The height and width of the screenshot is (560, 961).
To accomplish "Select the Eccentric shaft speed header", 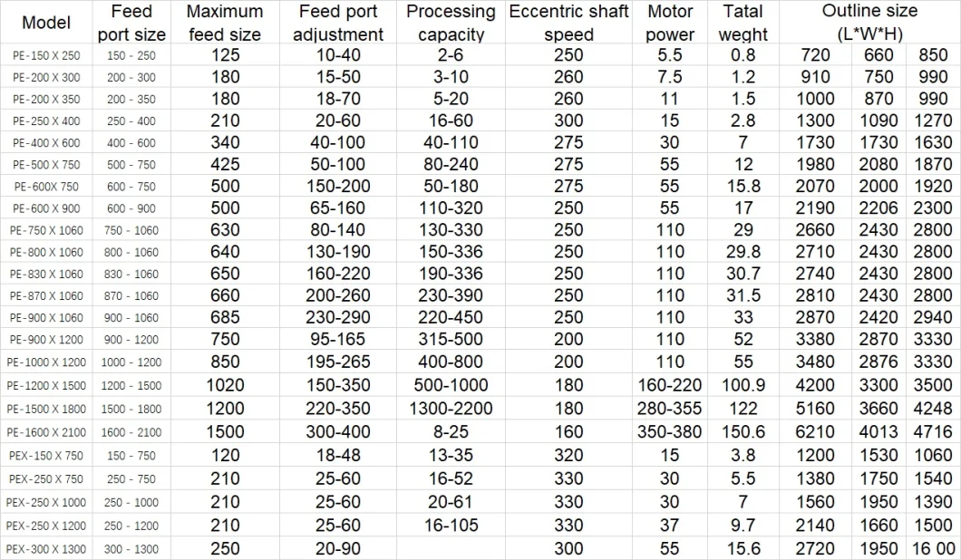I will click(568, 22).
